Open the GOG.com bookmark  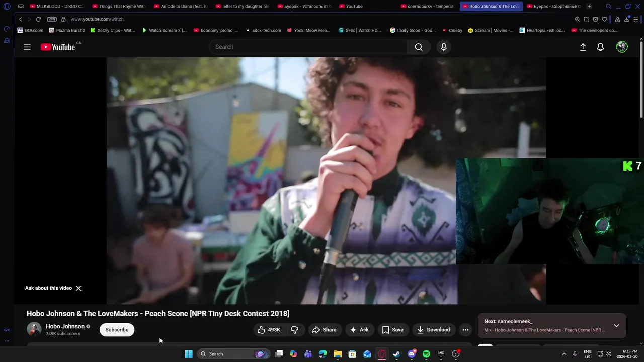point(30,30)
